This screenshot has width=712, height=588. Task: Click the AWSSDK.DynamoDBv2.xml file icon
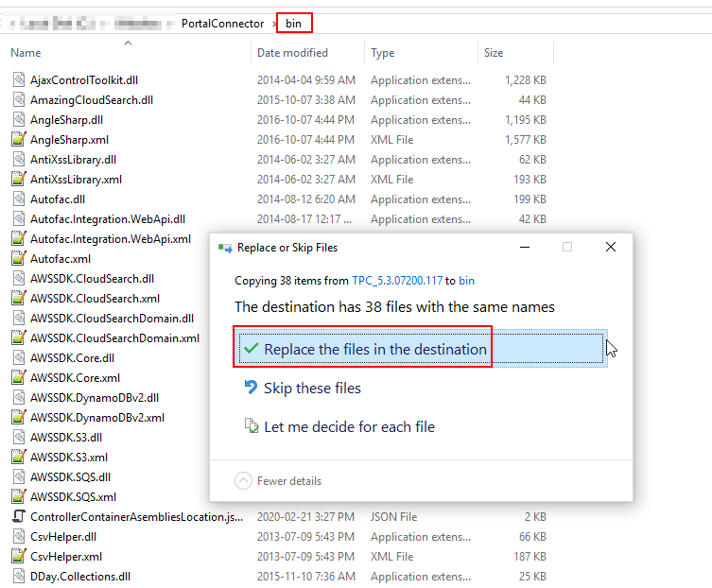[x=19, y=418]
